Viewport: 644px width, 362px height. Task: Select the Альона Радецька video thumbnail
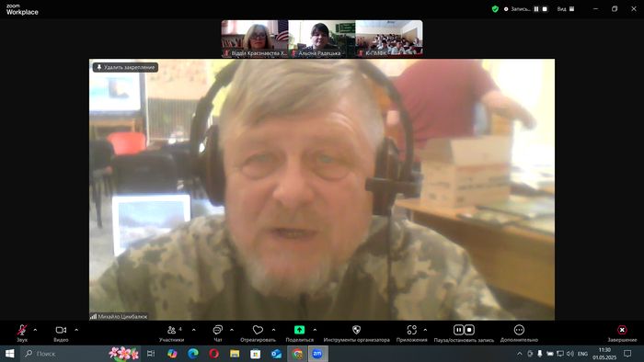point(322,39)
